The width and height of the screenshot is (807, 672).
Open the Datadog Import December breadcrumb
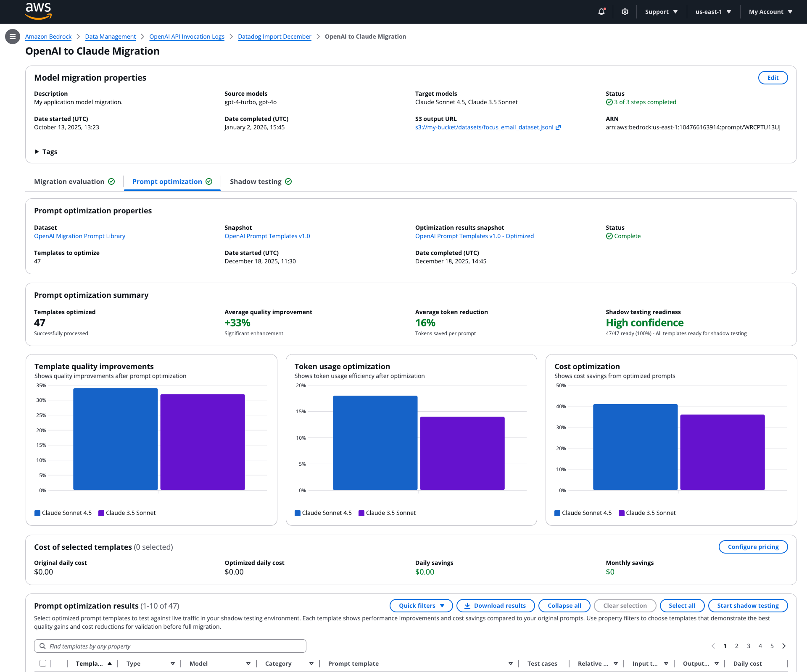click(275, 37)
